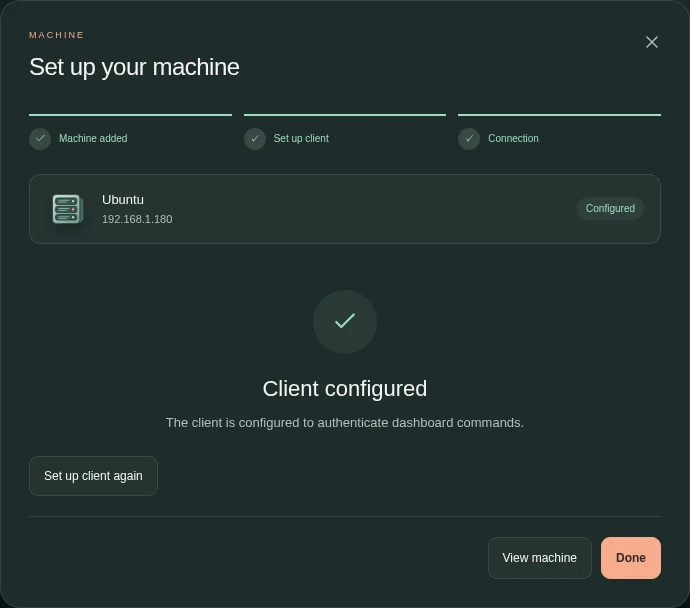This screenshot has width=690, height=608.
Task: Click the Set up client checkmark icon
Action: coord(255,139)
